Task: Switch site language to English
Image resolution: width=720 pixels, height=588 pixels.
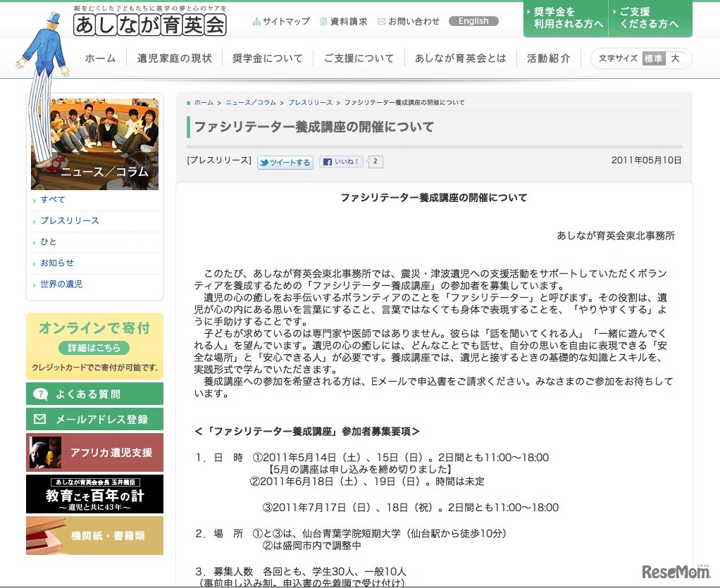Action: pyautogui.click(x=473, y=21)
